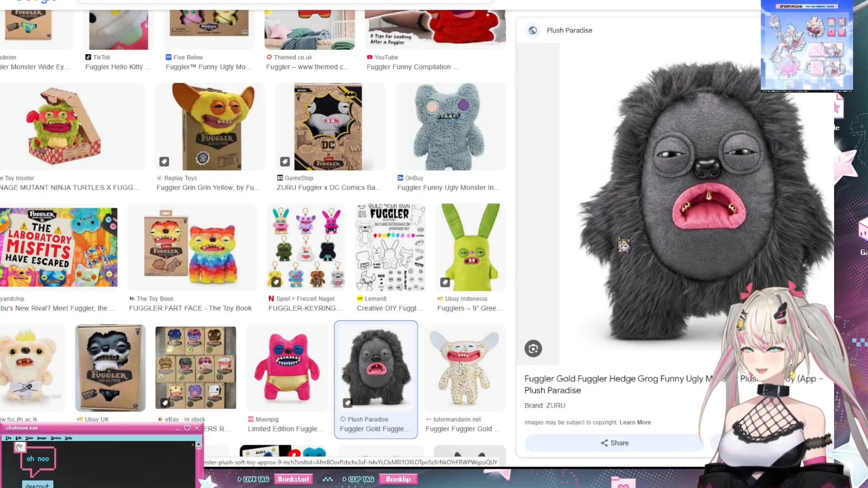Click the Plush Paradise source name in preview header

569,30
